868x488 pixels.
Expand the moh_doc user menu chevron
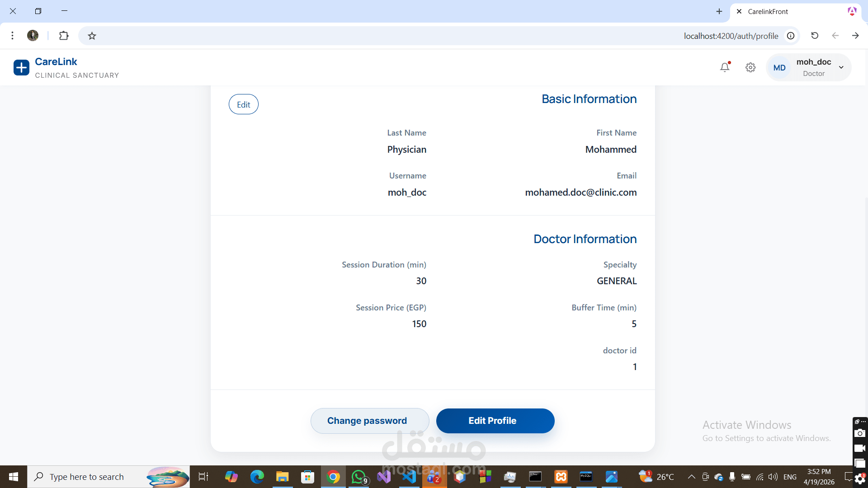(x=841, y=67)
